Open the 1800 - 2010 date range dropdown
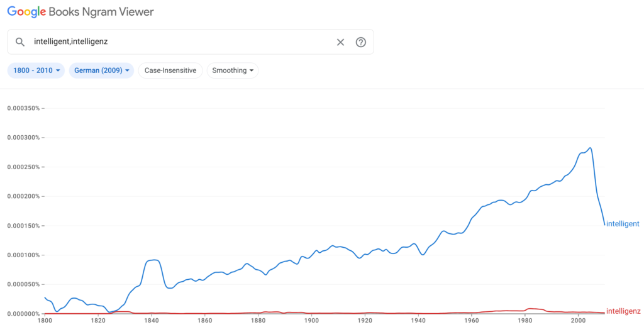 tap(36, 70)
